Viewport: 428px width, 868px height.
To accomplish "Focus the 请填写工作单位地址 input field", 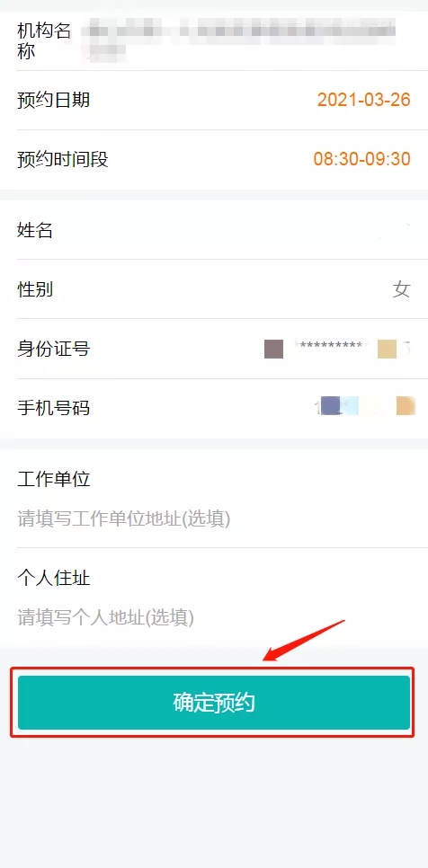I will (x=214, y=519).
